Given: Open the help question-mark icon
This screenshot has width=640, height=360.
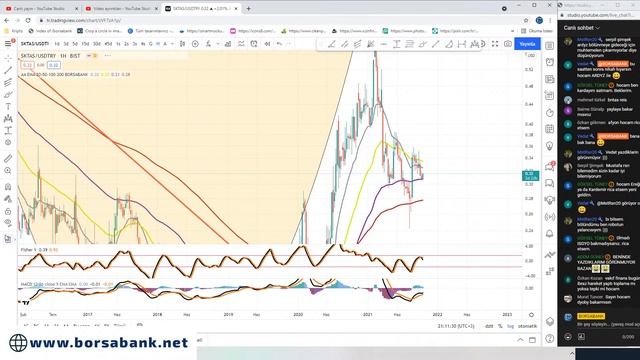Looking at the screenshot, I should tap(550, 338).
